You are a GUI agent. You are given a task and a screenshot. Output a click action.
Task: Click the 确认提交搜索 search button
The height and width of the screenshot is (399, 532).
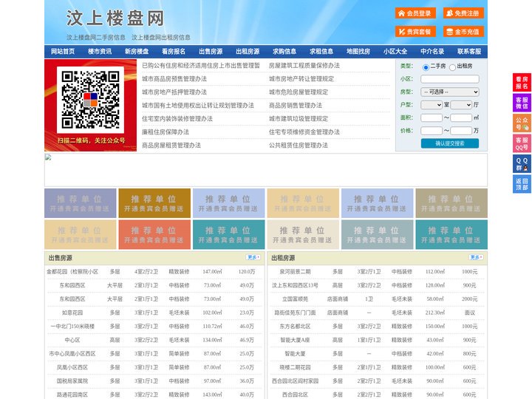pyautogui.click(x=450, y=143)
